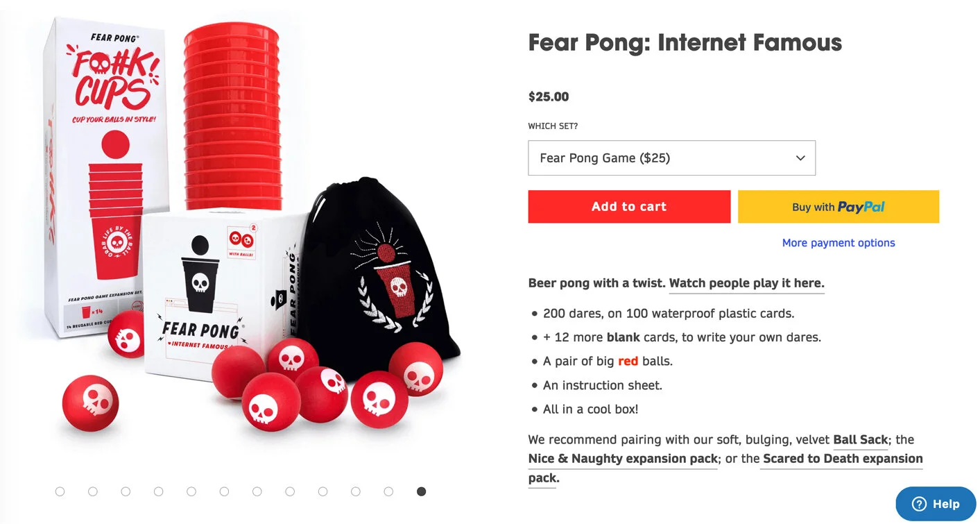Select the second image carousel dot
The image size is (980, 524).
93,491
